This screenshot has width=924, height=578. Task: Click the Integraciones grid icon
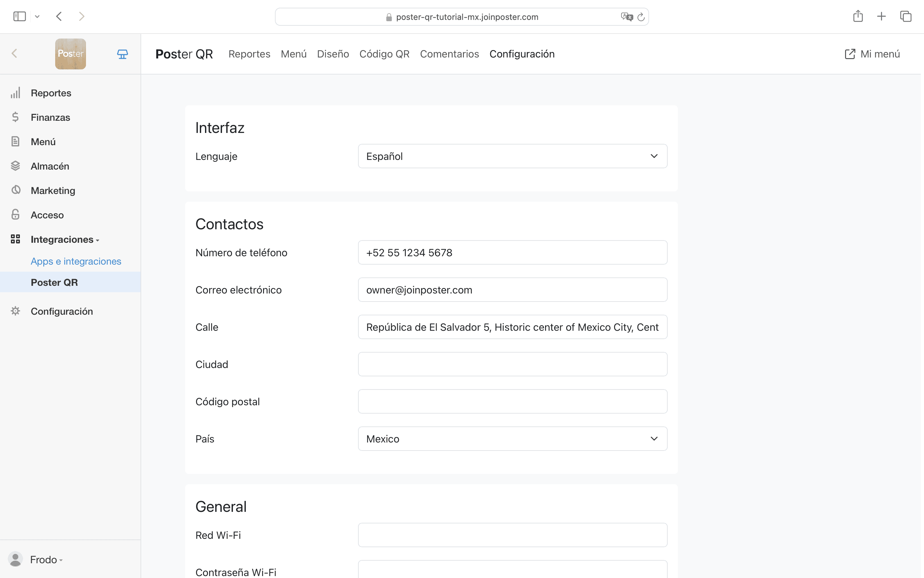coord(15,239)
